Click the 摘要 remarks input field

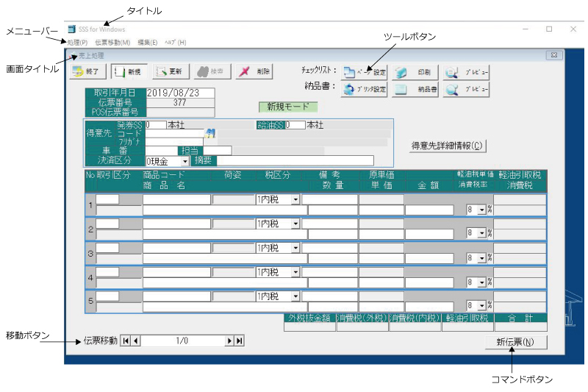[293, 160]
